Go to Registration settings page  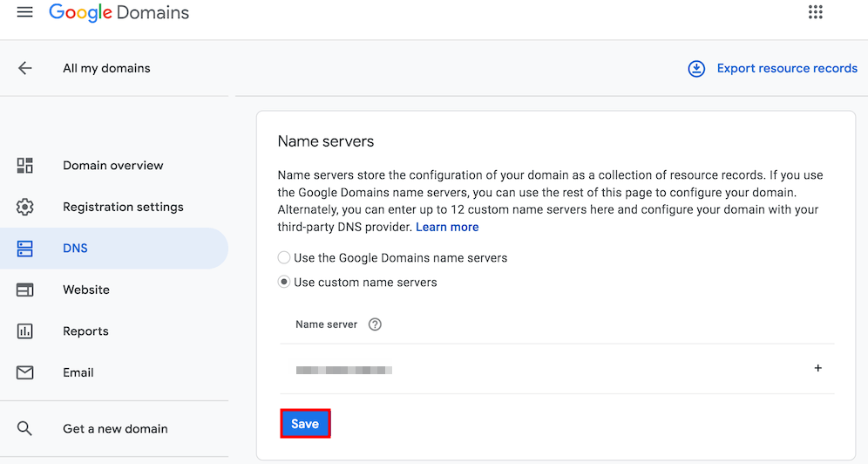pos(123,207)
